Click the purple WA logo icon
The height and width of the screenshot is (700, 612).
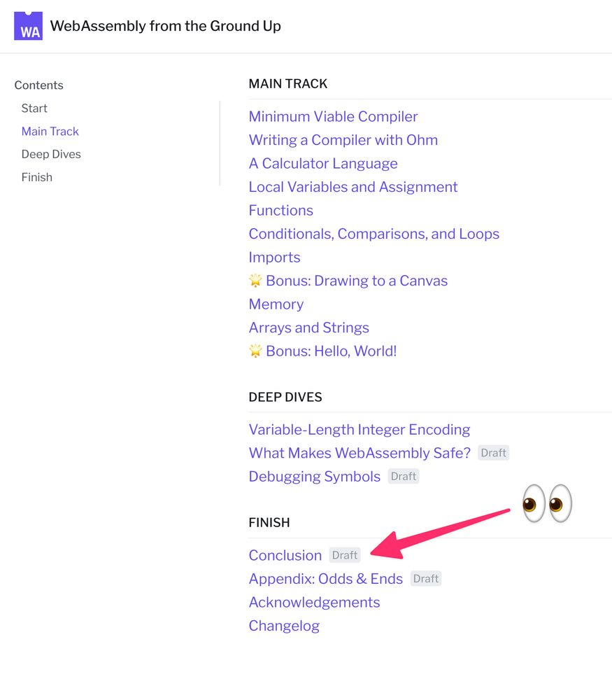click(x=28, y=25)
